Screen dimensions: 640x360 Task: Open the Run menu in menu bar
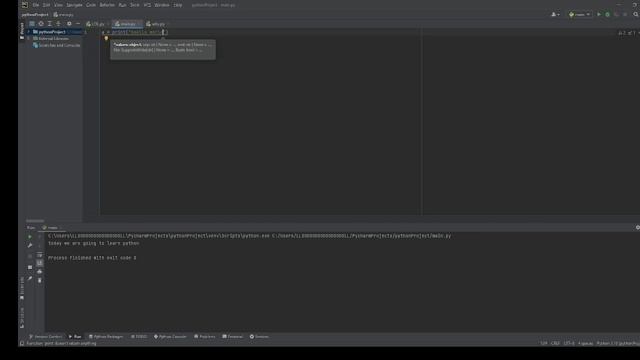122,5
